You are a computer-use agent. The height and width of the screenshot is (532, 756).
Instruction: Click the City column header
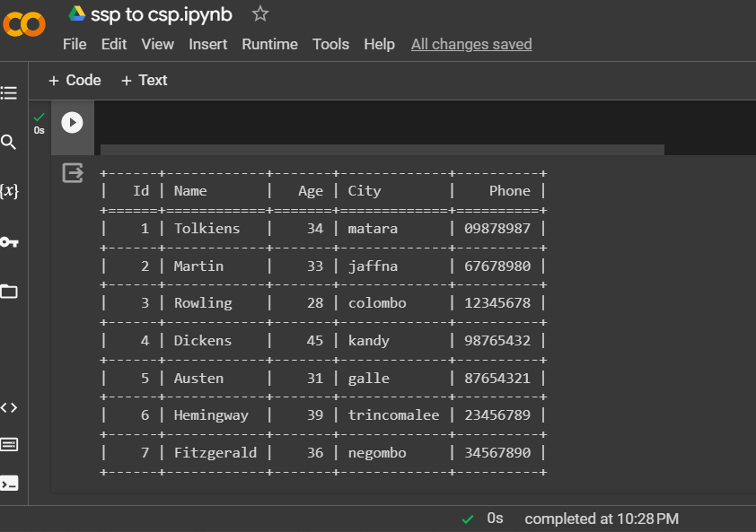[x=365, y=191]
